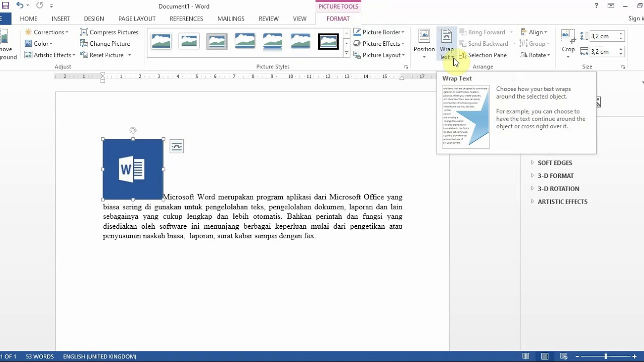Increase picture height with stepper up arrow
The height and width of the screenshot is (362, 644).
pyautogui.click(x=621, y=34)
